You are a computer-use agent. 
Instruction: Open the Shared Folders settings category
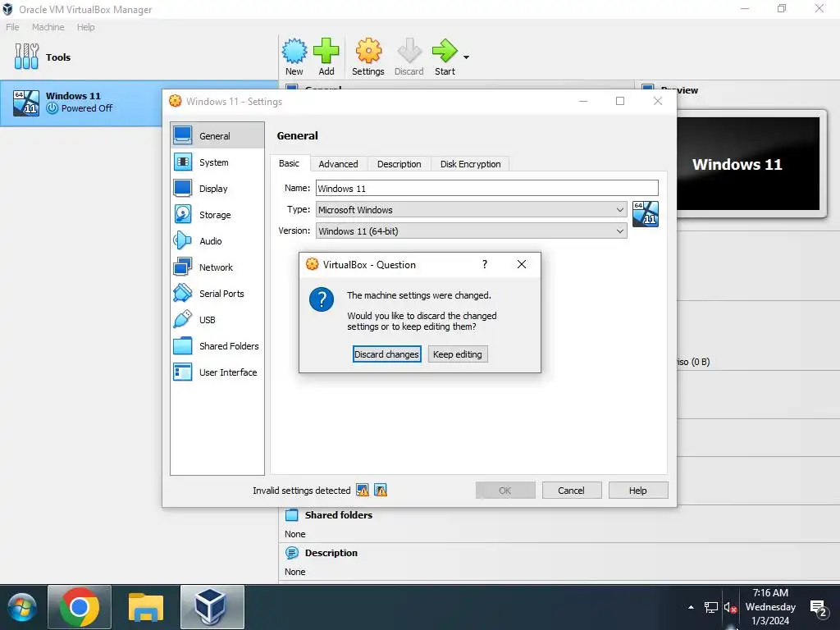[x=217, y=346]
